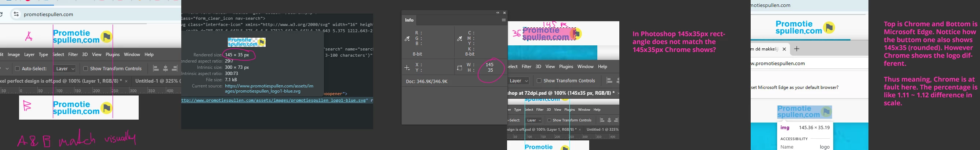This screenshot has height=150, width=980.
Task: Click the 'img 145.36 × 35.19' inspector tooltip
Action: click(x=805, y=128)
